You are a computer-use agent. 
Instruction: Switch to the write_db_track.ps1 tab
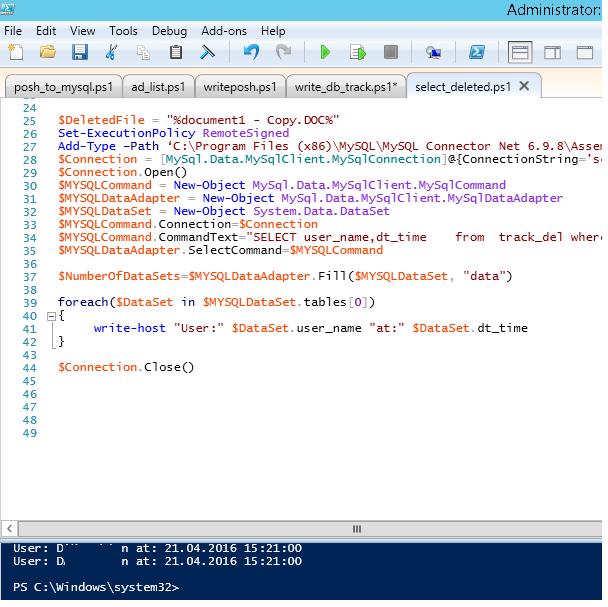(345, 87)
